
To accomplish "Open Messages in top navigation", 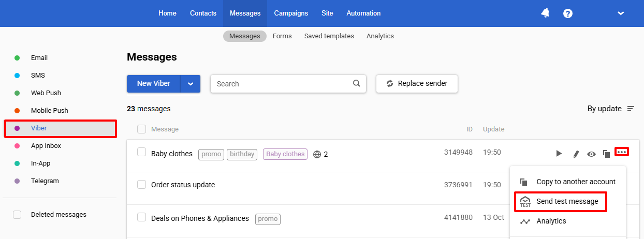I will pos(245,13).
